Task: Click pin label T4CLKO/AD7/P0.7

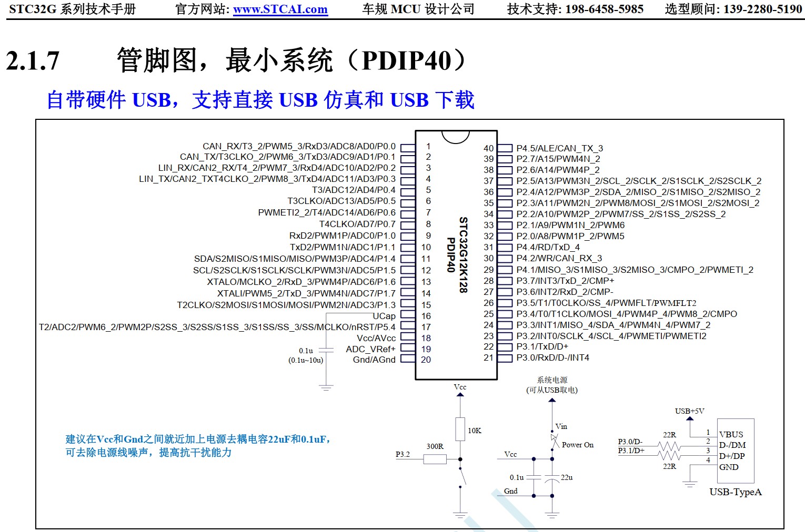Action: point(357,224)
